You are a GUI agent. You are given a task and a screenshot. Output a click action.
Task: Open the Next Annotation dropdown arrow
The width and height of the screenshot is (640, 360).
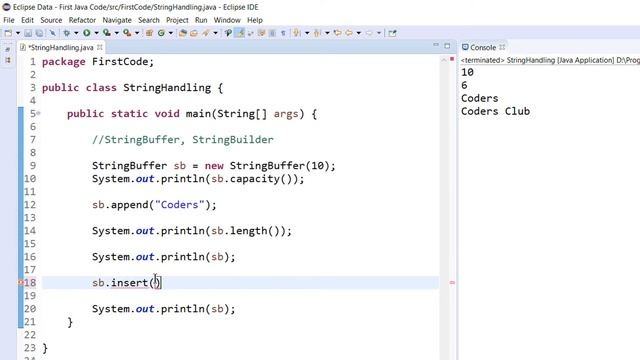coord(307,33)
